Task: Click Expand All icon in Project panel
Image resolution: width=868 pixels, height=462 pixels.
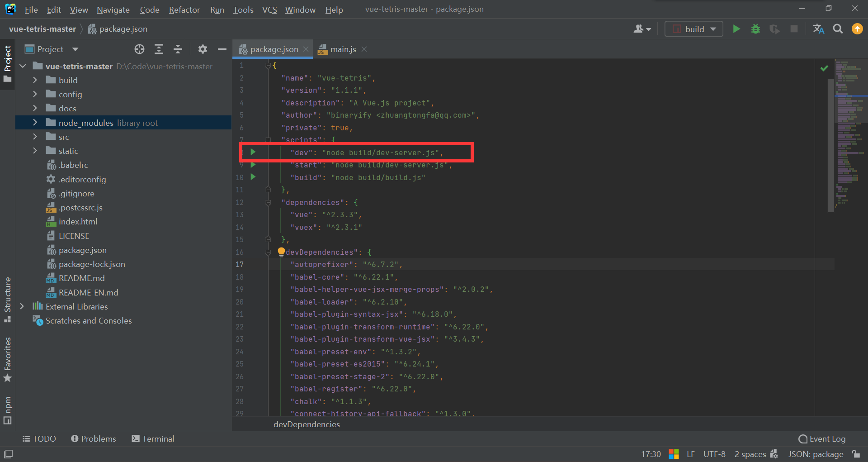Action: pyautogui.click(x=159, y=49)
